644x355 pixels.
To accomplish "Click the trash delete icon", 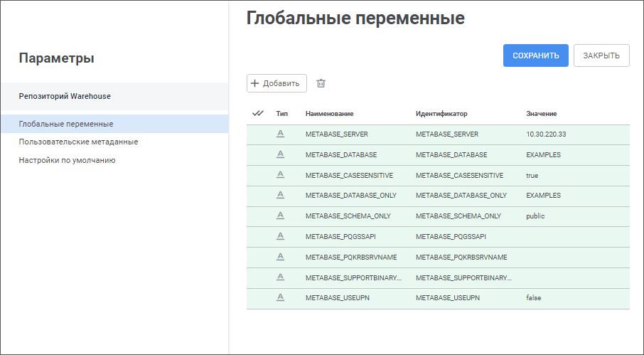I will pos(321,83).
